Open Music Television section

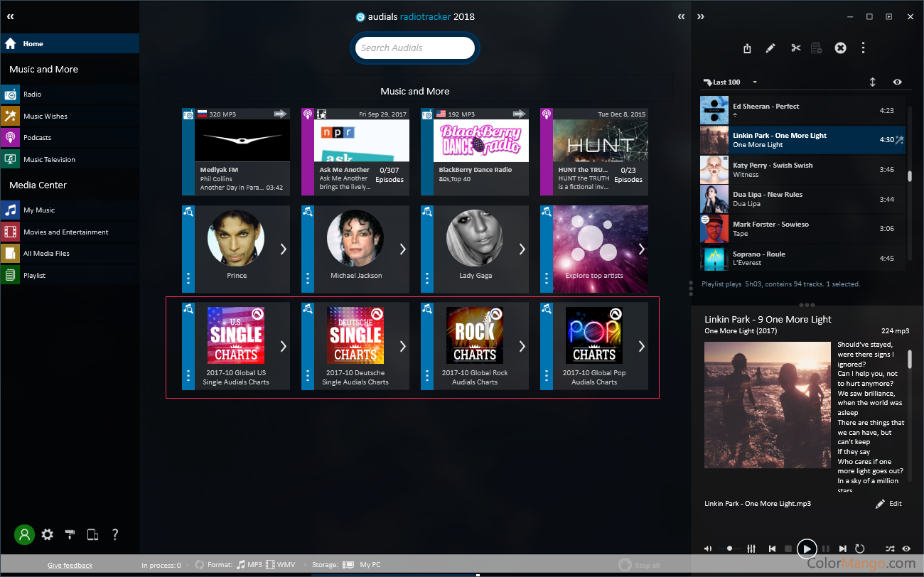click(70, 160)
